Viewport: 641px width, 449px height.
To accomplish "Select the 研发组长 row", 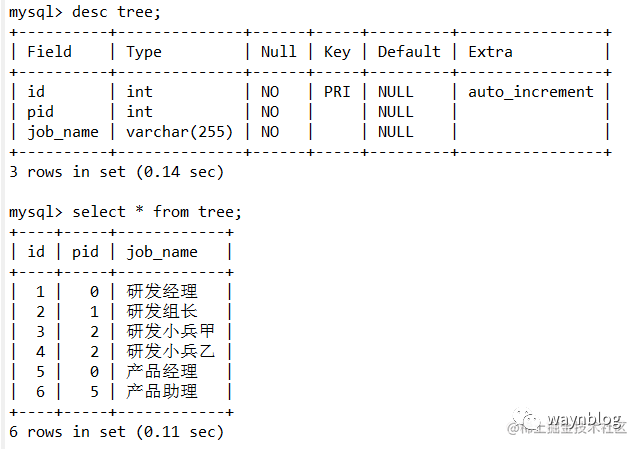I will click(x=121, y=312).
